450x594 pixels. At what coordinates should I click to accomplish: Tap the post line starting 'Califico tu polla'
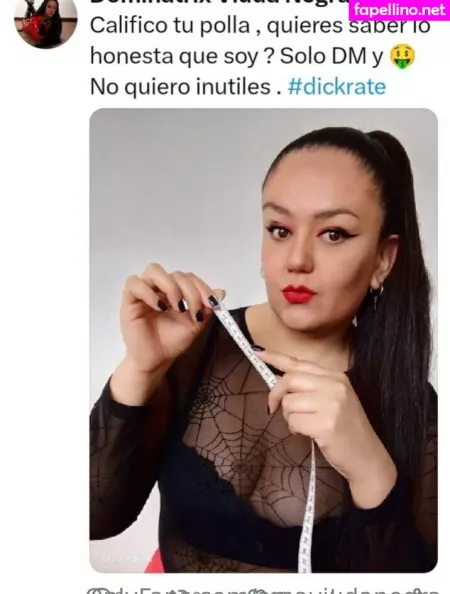click(x=260, y=26)
